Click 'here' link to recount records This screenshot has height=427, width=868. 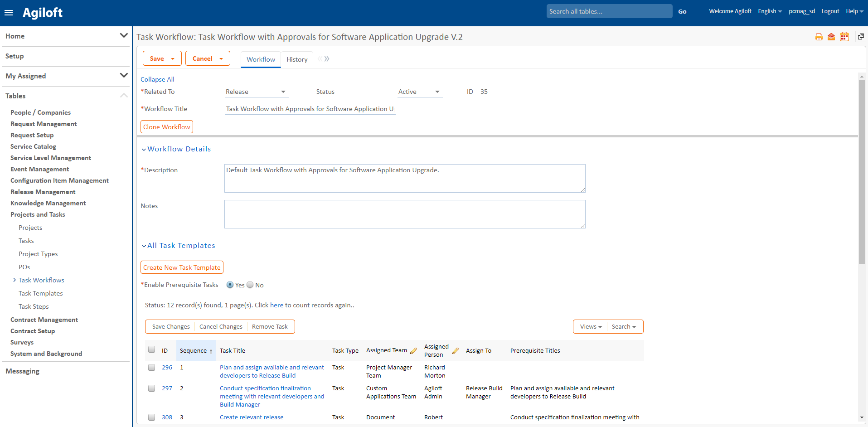(276, 305)
